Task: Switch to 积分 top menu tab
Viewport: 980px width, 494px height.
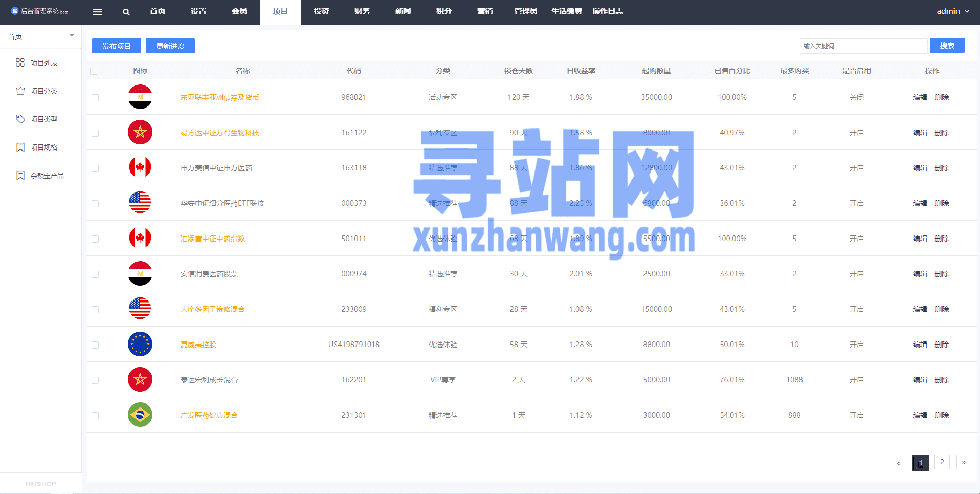Action: click(444, 11)
